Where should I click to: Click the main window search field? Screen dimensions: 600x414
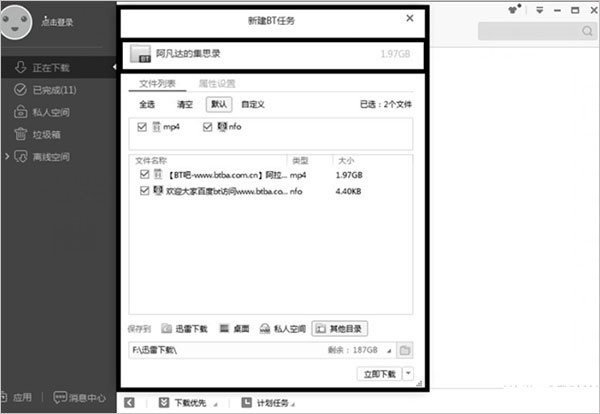point(537,31)
